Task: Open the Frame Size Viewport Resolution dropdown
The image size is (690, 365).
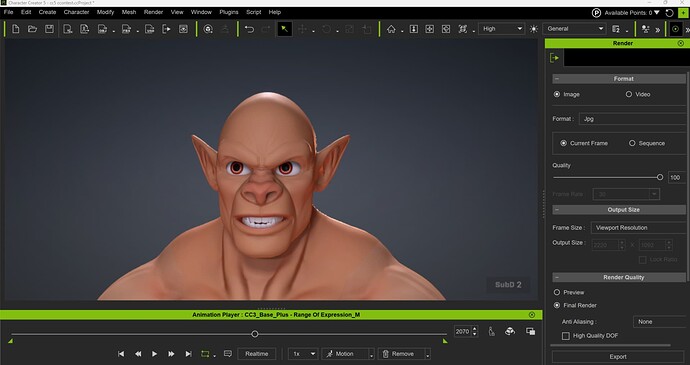Action: click(639, 228)
